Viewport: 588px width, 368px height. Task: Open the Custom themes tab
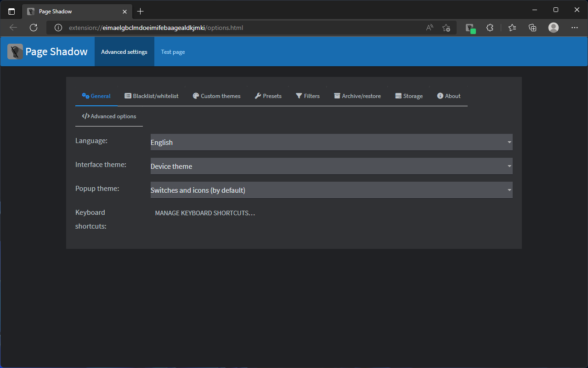point(216,96)
